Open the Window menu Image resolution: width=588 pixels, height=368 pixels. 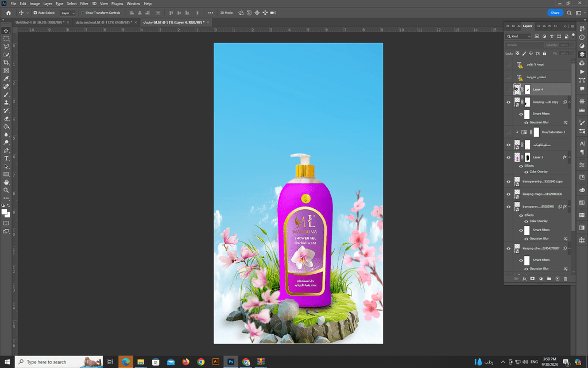(x=133, y=4)
